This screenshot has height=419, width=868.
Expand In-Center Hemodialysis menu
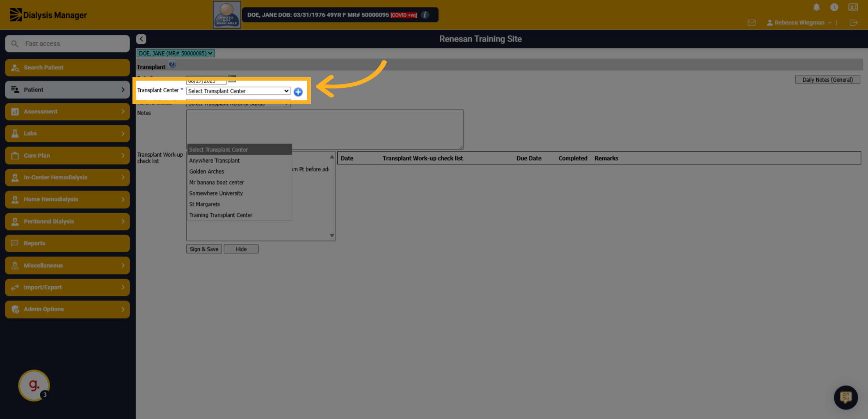coord(67,178)
